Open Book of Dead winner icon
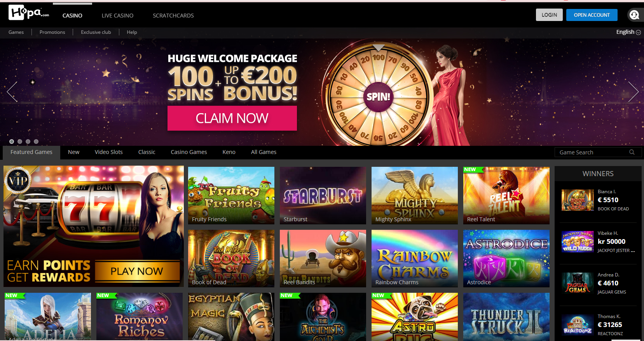The image size is (644, 341). click(x=578, y=200)
